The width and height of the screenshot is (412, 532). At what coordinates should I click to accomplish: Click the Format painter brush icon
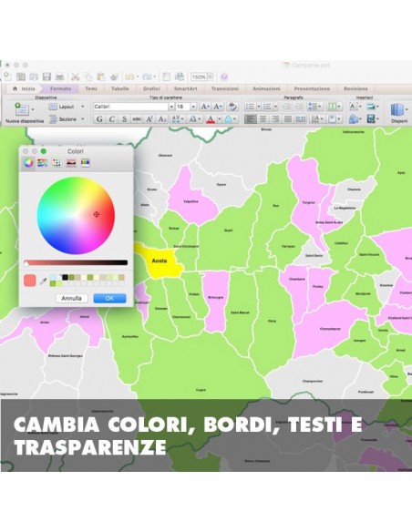(x=114, y=77)
